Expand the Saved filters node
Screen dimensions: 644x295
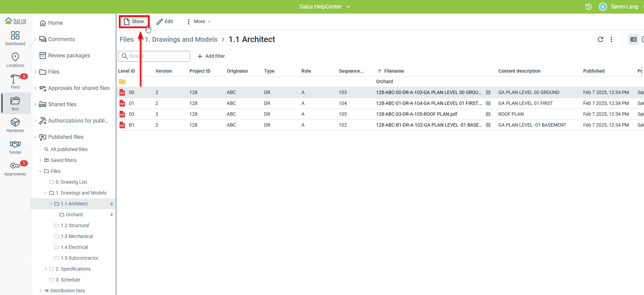40,160
